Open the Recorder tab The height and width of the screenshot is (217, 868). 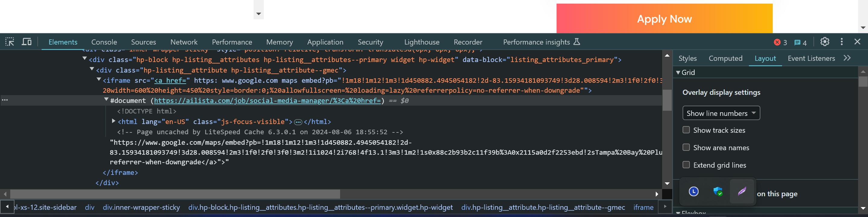point(468,42)
